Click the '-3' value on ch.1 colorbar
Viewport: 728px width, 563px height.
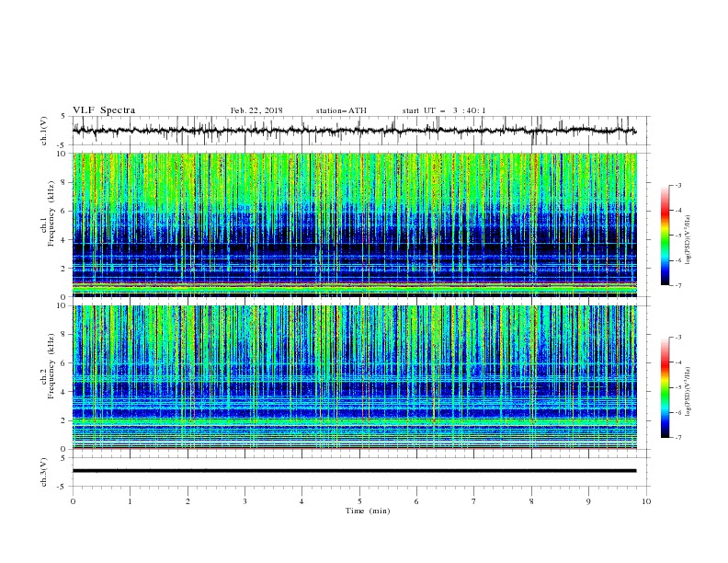pyautogui.click(x=677, y=185)
